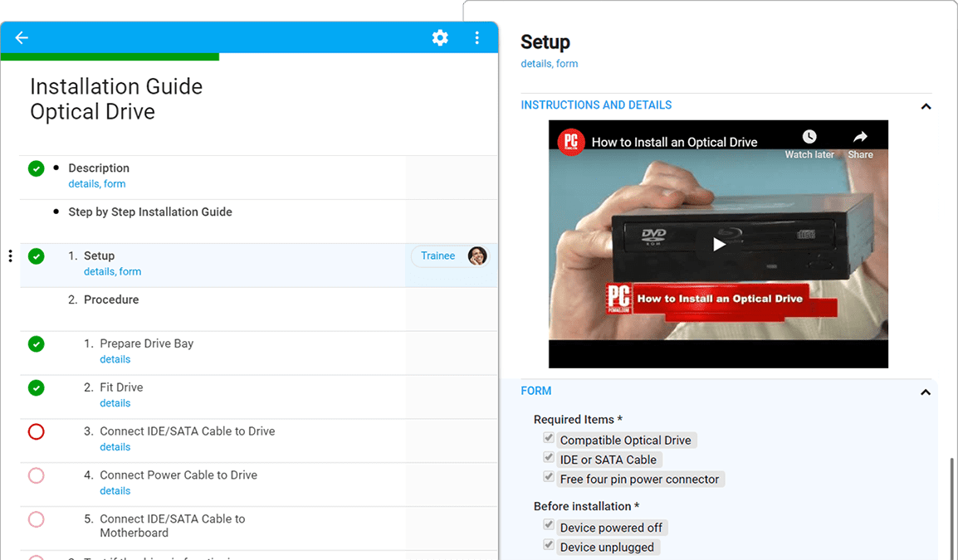
Task: Click the Share arrow on video
Action: (x=860, y=137)
